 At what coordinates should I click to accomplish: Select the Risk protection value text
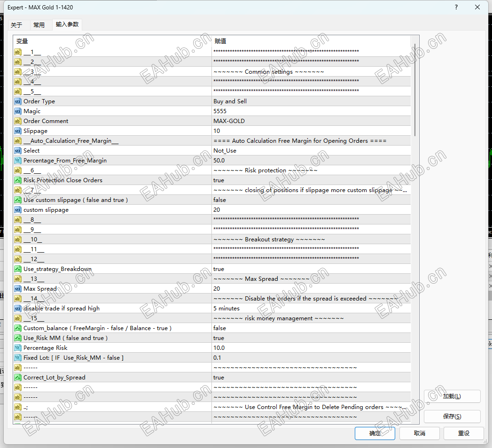(x=266, y=170)
